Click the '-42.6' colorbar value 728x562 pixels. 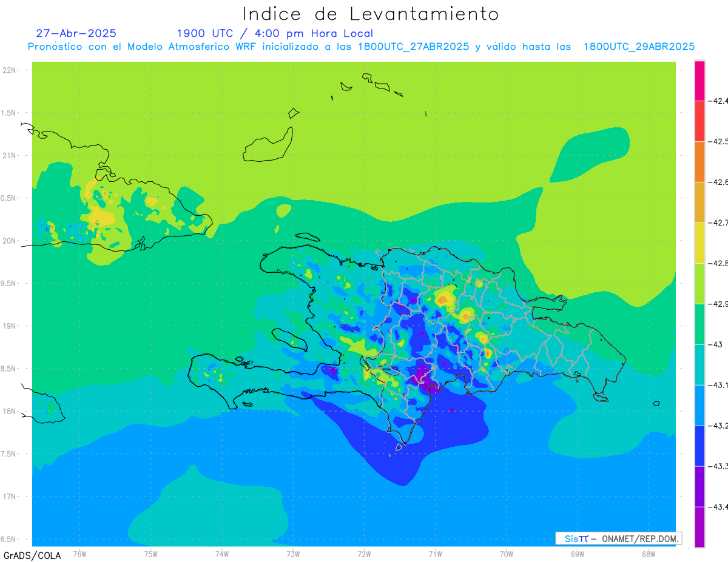click(x=718, y=182)
